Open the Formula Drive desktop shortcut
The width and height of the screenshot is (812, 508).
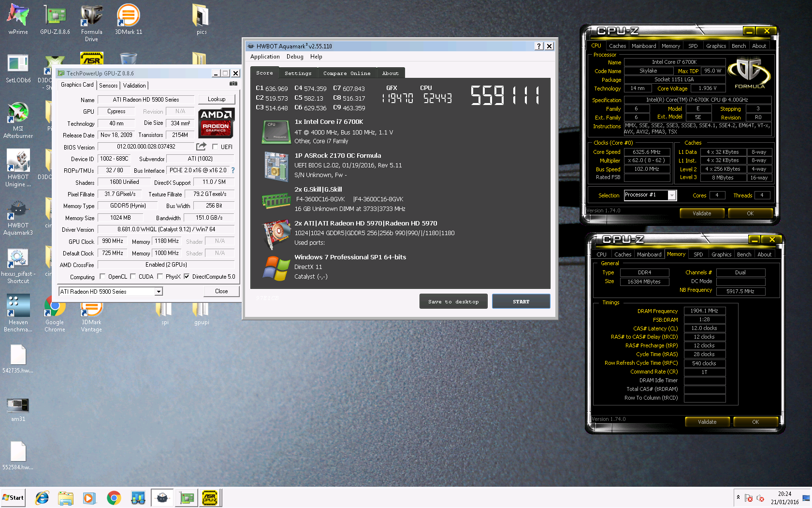(91, 23)
